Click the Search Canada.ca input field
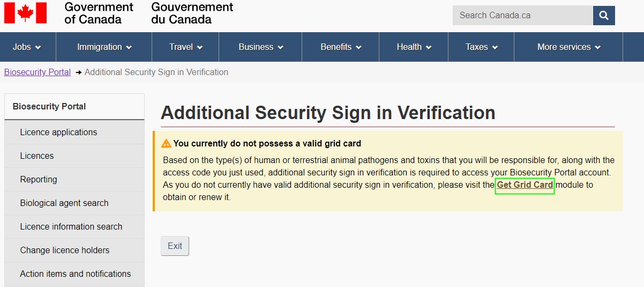Image resolution: width=644 pixels, height=287 pixels. click(522, 16)
